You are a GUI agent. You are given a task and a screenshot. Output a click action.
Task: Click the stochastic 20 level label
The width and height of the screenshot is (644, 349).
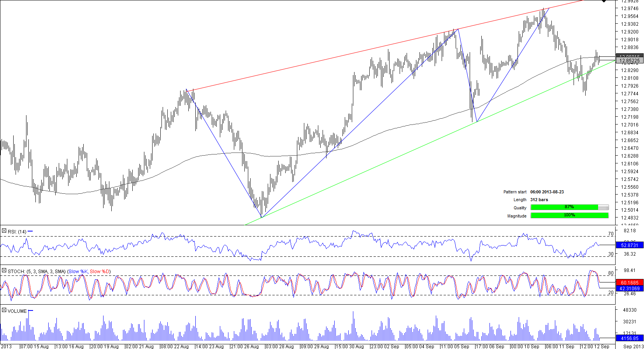pos(611,292)
